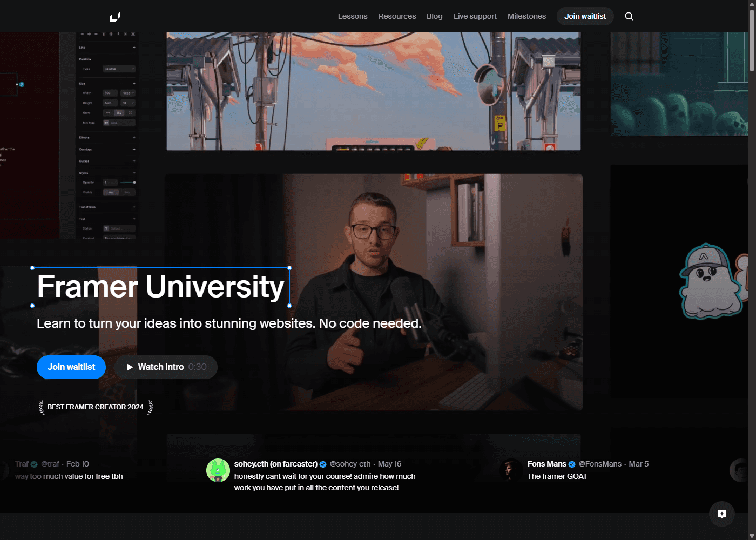Click the verified badge next to Fons Mans

[572, 464]
